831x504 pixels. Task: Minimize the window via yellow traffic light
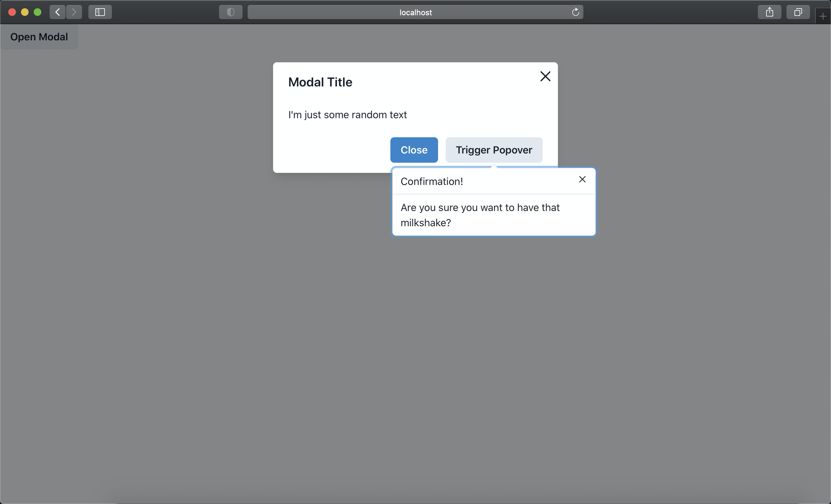24,12
